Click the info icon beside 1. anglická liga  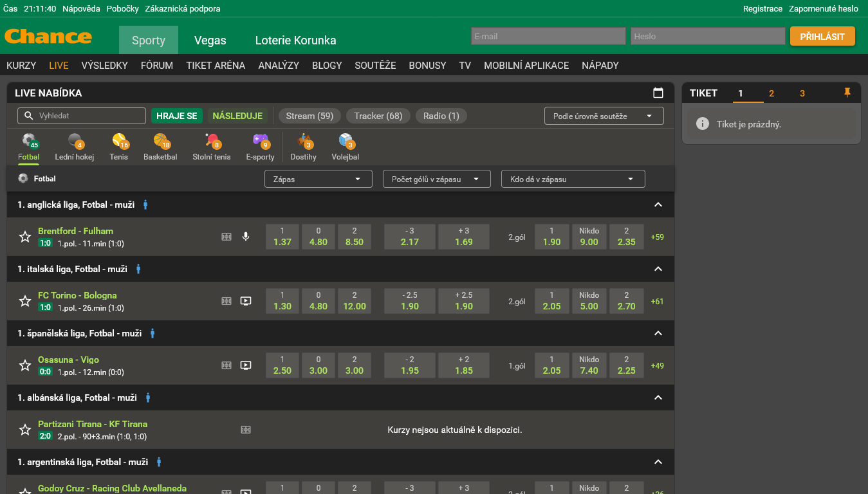[x=145, y=205]
